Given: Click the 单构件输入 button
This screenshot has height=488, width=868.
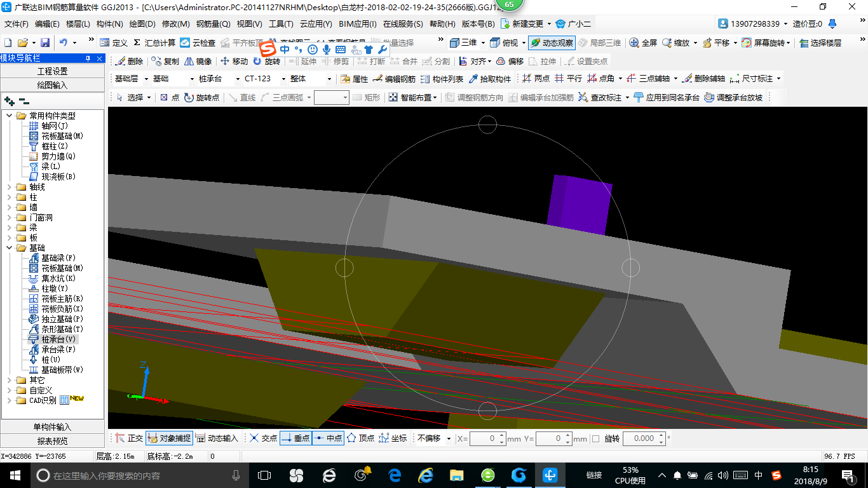Looking at the screenshot, I should point(52,427).
